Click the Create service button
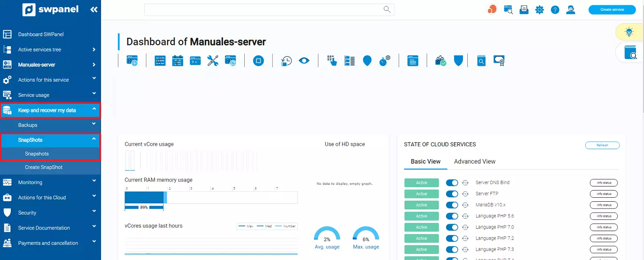The width and height of the screenshot is (644, 260). click(x=612, y=10)
